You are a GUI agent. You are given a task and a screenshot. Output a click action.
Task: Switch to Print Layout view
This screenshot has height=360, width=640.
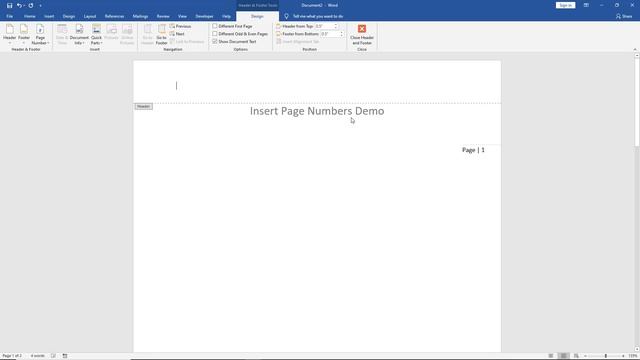click(563, 356)
